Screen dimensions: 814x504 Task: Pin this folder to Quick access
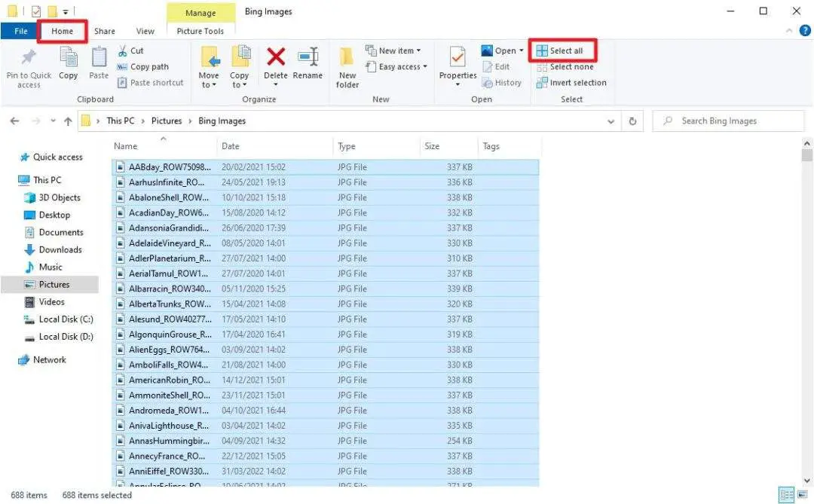tap(29, 66)
